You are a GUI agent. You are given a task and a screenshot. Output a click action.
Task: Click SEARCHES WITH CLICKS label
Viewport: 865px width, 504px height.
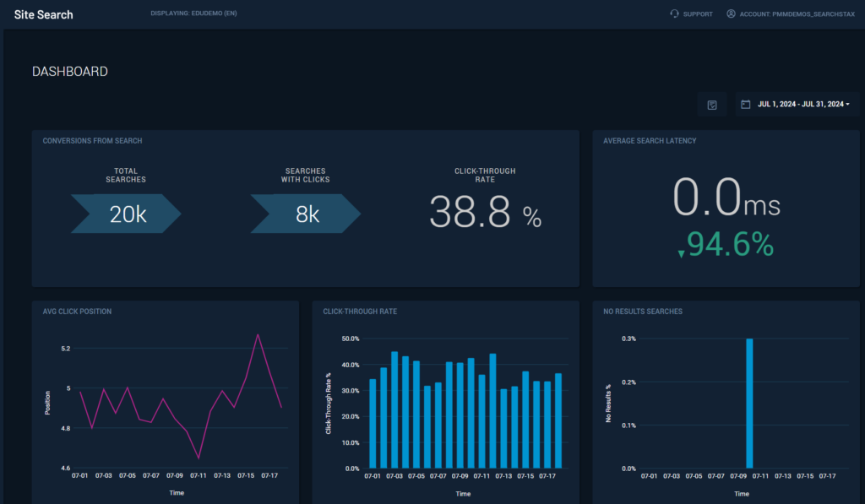pos(306,176)
